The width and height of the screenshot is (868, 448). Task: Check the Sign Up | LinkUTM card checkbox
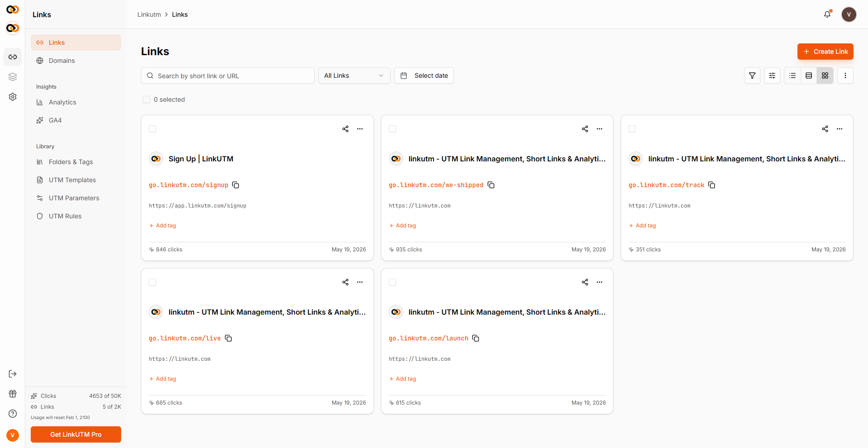pos(152,129)
